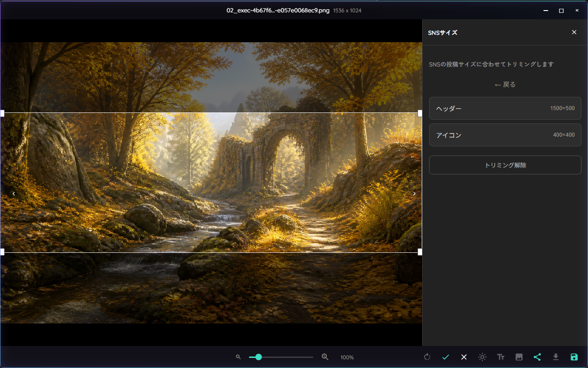Click the image insert icon

[x=519, y=357]
